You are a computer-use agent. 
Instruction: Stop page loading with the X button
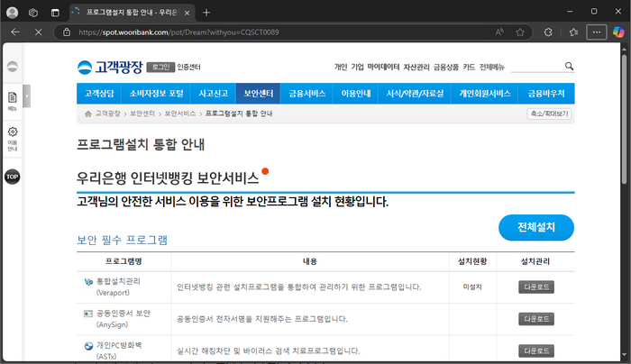[x=39, y=32]
